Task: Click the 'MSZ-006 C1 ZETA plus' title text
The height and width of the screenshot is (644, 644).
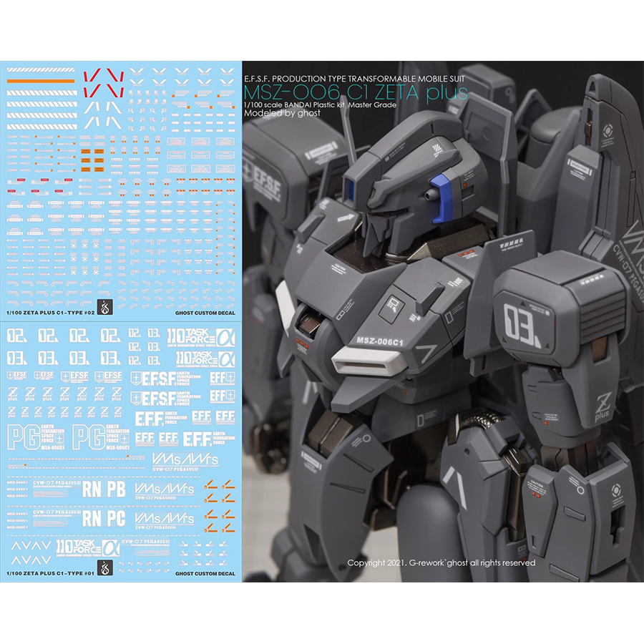Action: coord(356,92)
